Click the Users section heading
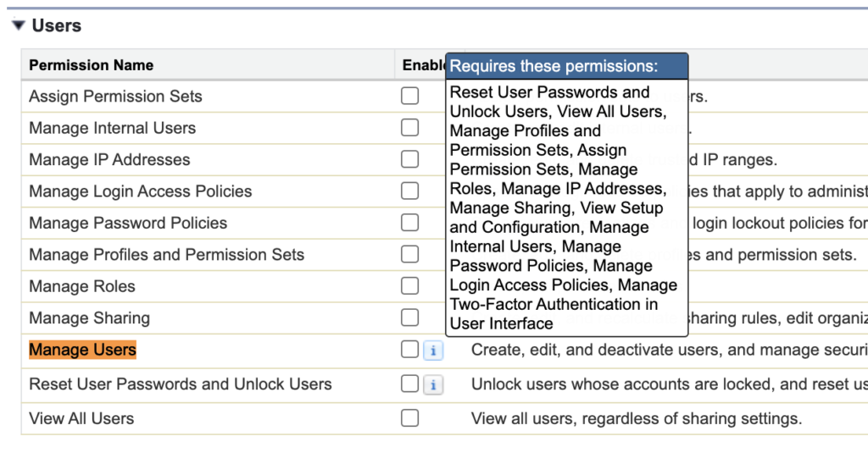This screenshot has height=453, width=868. [56, 26]
